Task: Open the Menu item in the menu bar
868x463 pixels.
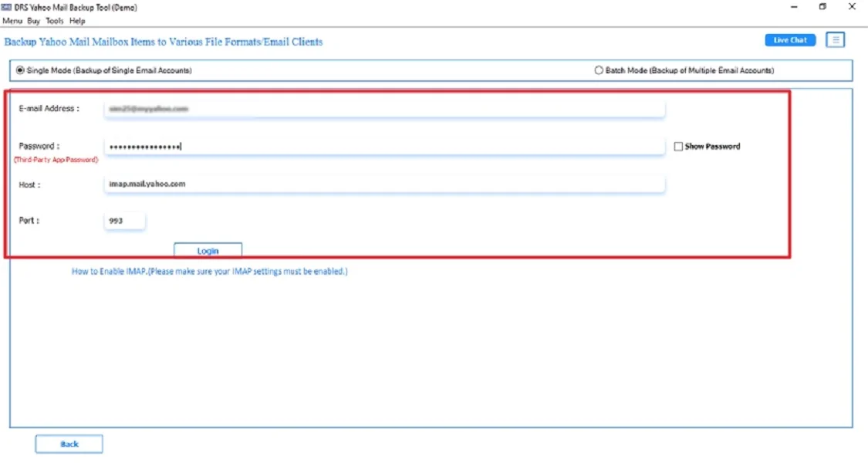Action: click(x=12, y=21)
